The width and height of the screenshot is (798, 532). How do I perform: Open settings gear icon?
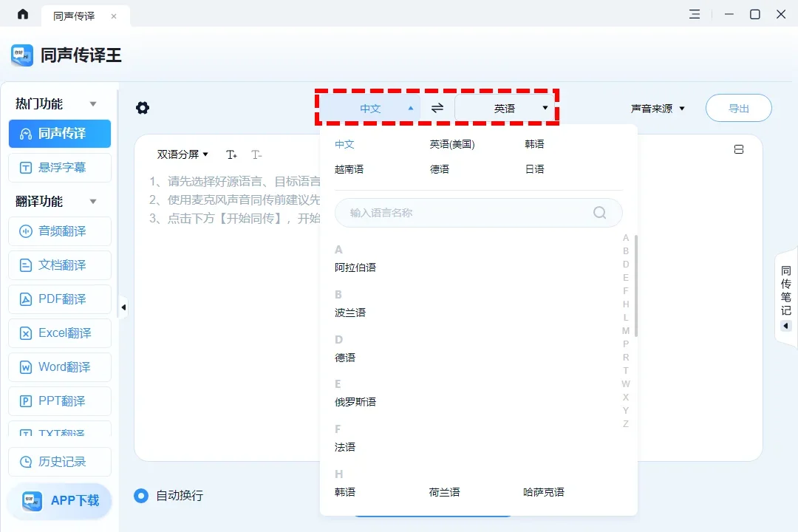[x=143, y=108]
